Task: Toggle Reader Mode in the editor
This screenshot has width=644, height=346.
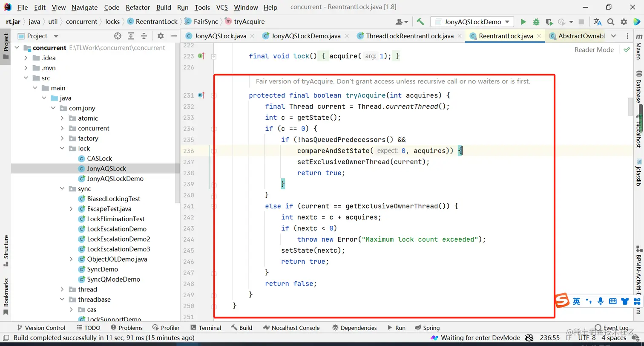Action: 594,49
